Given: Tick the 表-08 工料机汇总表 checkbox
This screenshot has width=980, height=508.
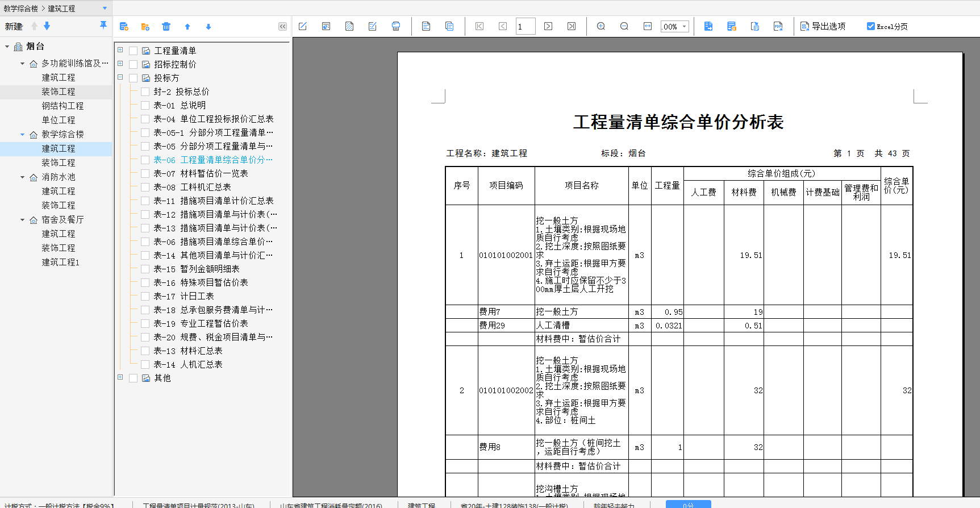Looking at the screenshot, I should tap(145, 187).
